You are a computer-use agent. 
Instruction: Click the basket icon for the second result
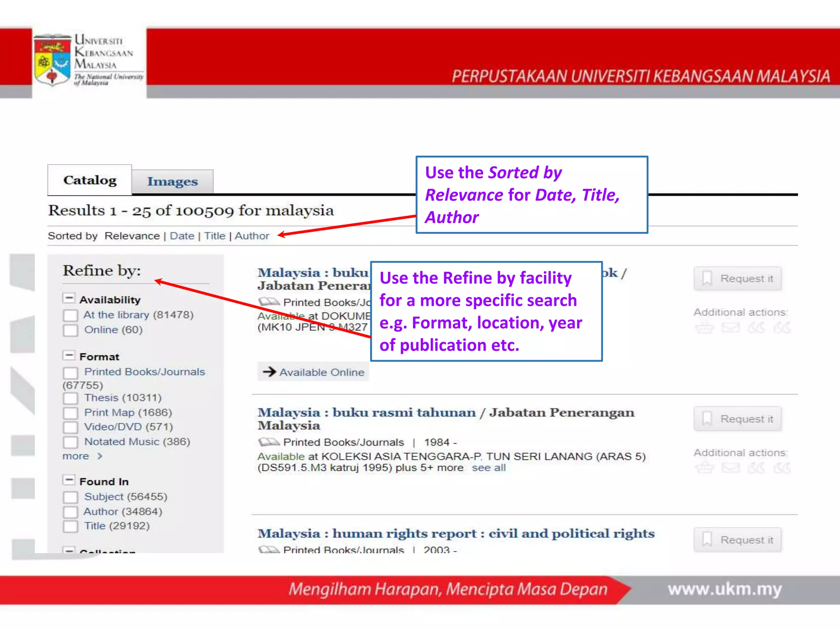point(704,468)
